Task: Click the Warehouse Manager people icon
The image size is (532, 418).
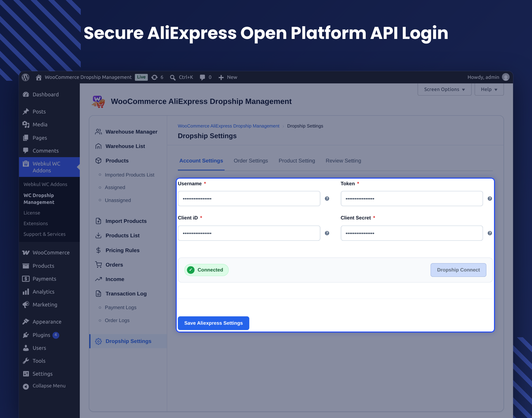Action: click(98, 132)
